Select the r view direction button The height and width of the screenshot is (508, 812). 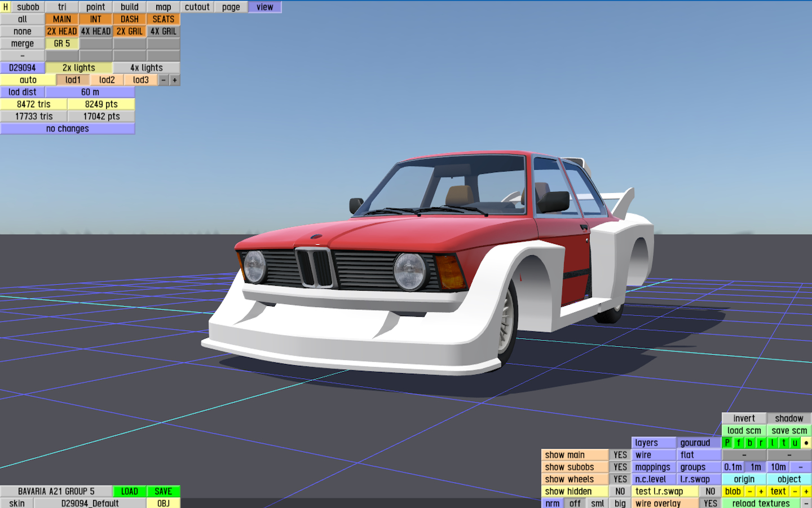point(761,443)
